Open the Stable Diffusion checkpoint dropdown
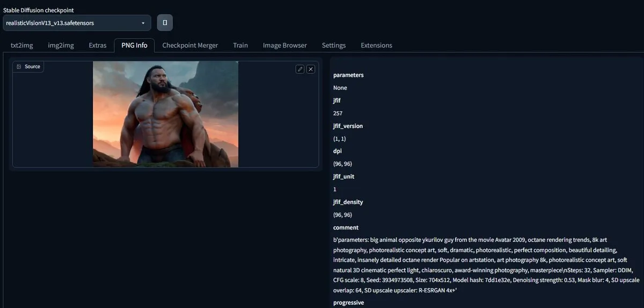Screen dimensions: 644x308 pos(77,23)
